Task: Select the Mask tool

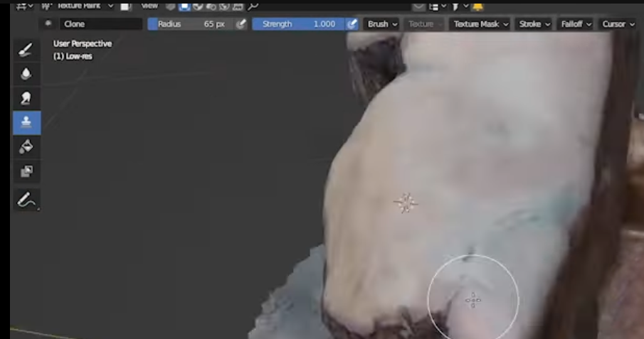Action: point(27,171)
